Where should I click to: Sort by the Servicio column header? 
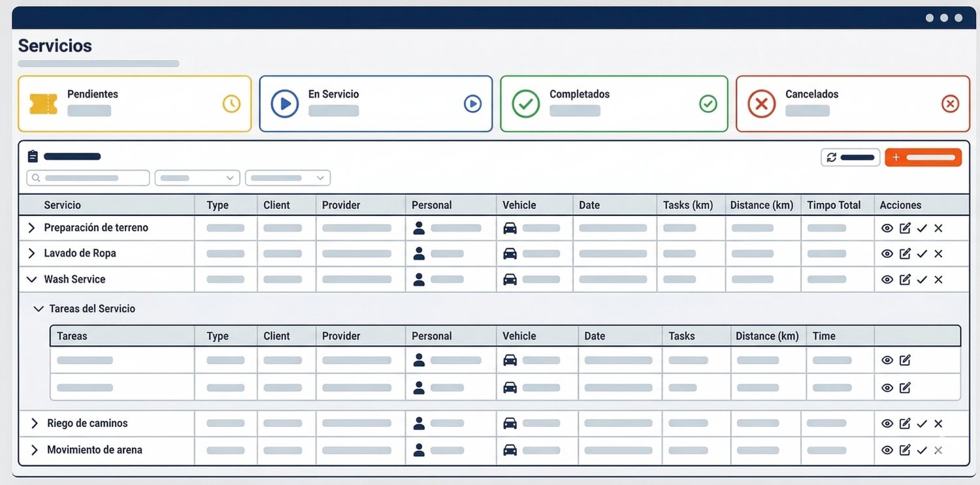pyautogui.click(x=63, y=205)
